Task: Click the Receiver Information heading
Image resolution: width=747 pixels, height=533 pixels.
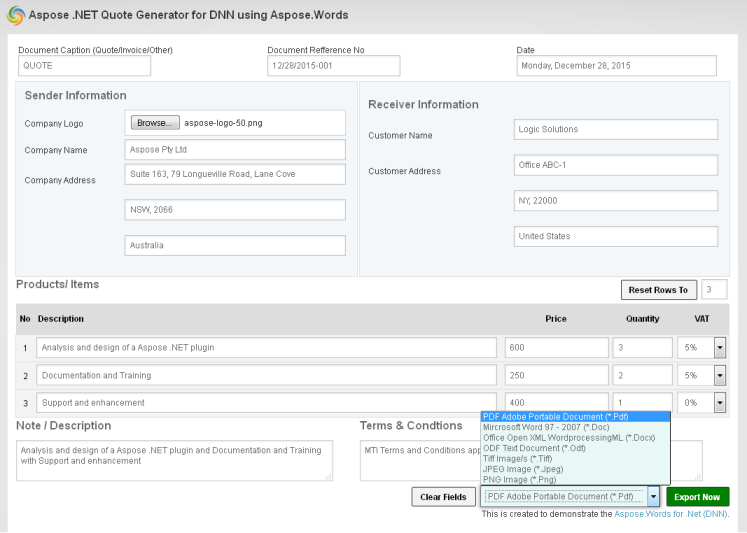Action: (423, 104)
